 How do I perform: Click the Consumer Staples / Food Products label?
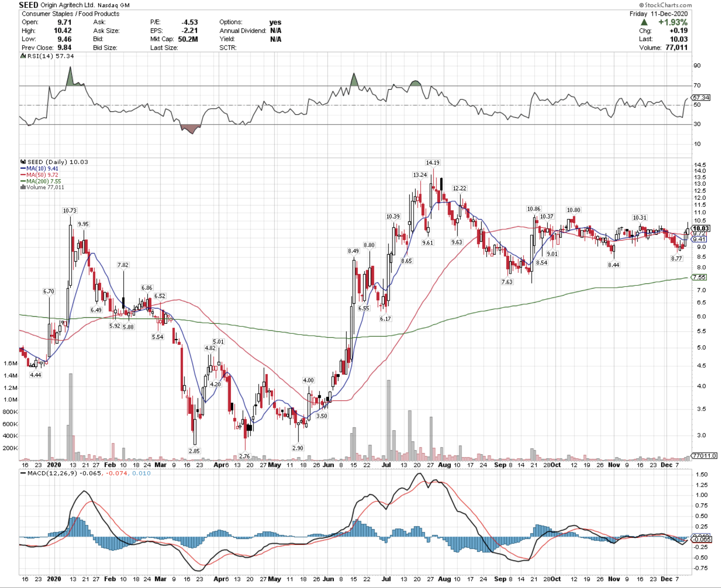(71, 14)
